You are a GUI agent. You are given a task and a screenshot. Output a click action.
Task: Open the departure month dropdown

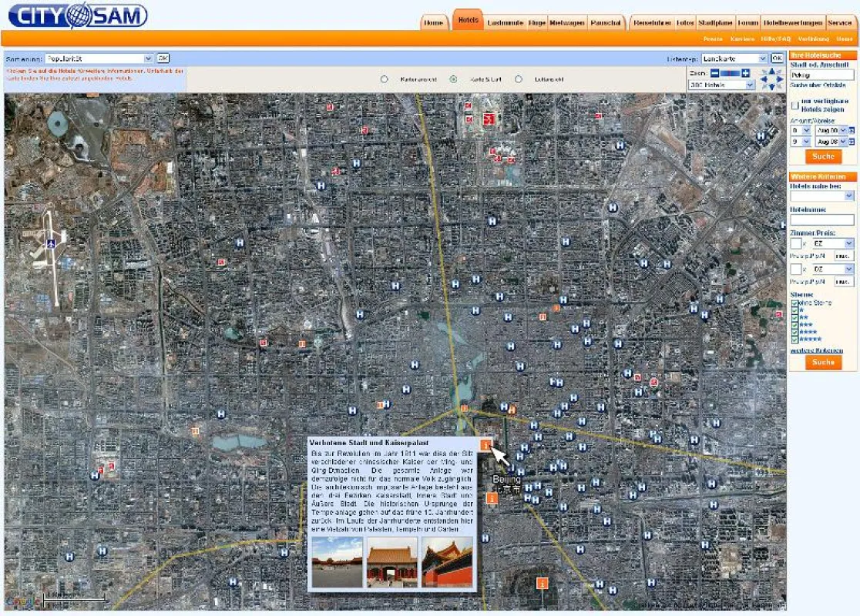[831, 142]
